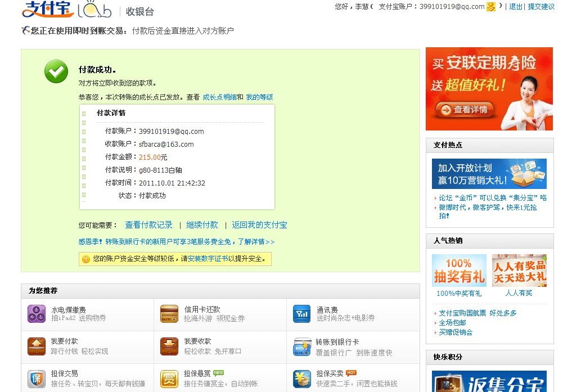Open the 我的等级 link
This screenshot has height=392, width=563.
point(259,97)
